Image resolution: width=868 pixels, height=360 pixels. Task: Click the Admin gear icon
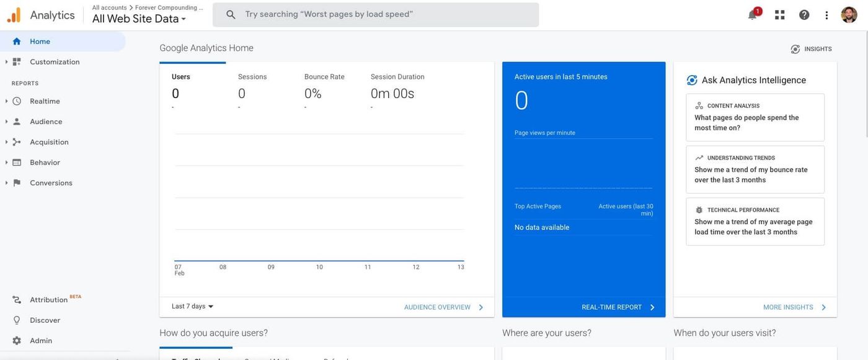[x=17, y=341]
